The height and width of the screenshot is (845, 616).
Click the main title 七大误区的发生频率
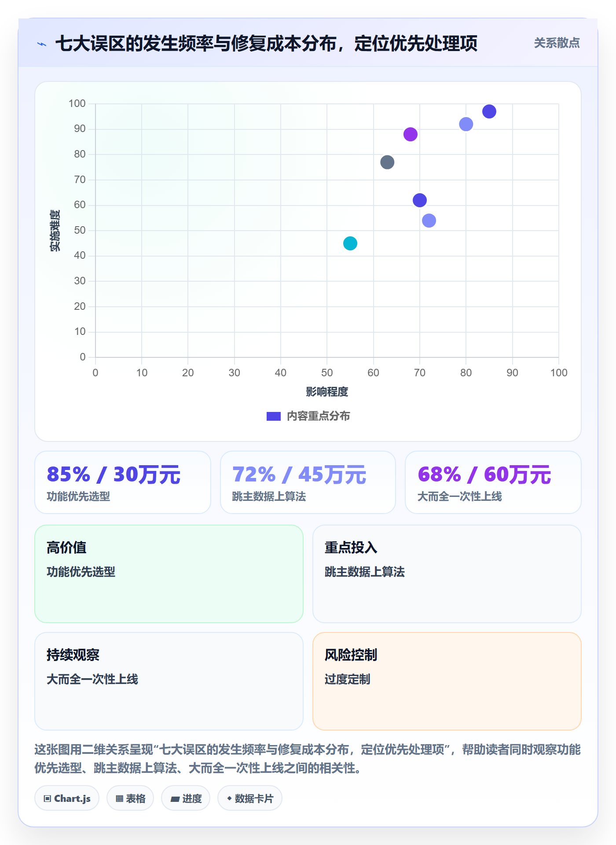(266, 43)
